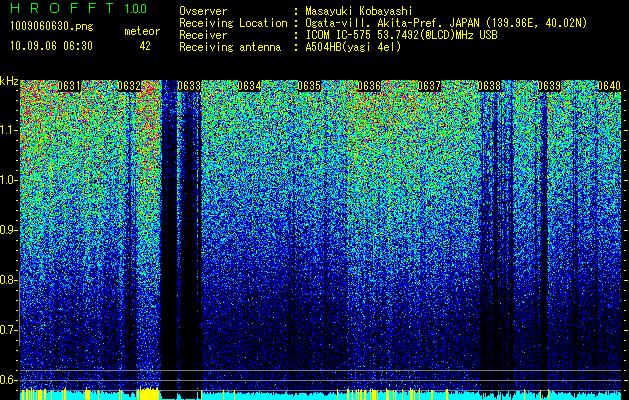Click the Ovserver label
The height and width of the screenshot is (400, 629).
click(203, 12)
